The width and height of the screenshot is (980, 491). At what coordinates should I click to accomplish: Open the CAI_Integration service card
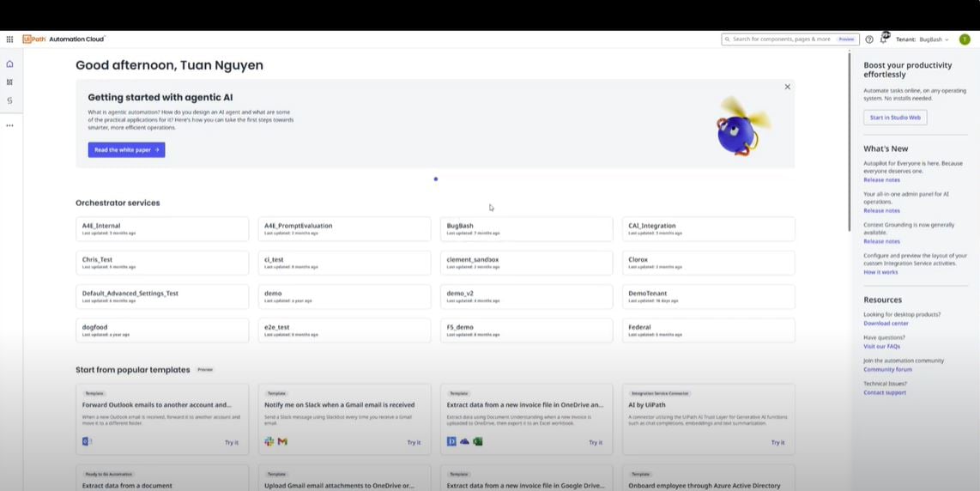[x=709, y=229]
